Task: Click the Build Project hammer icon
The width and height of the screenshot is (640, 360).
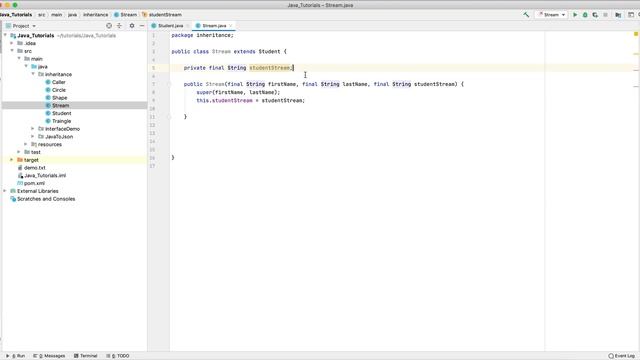Action: [x=526, y=15]
